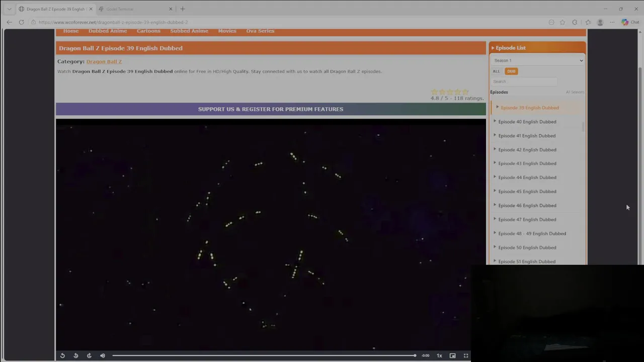Click the forward seconds icon in player
644x362 pixels.
(x=89, y=355)
